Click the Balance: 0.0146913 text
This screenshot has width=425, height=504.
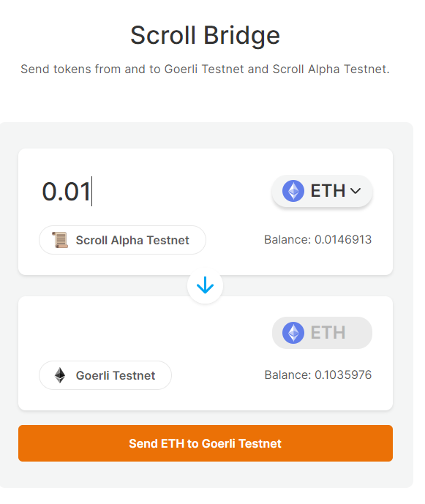point(317,239)
